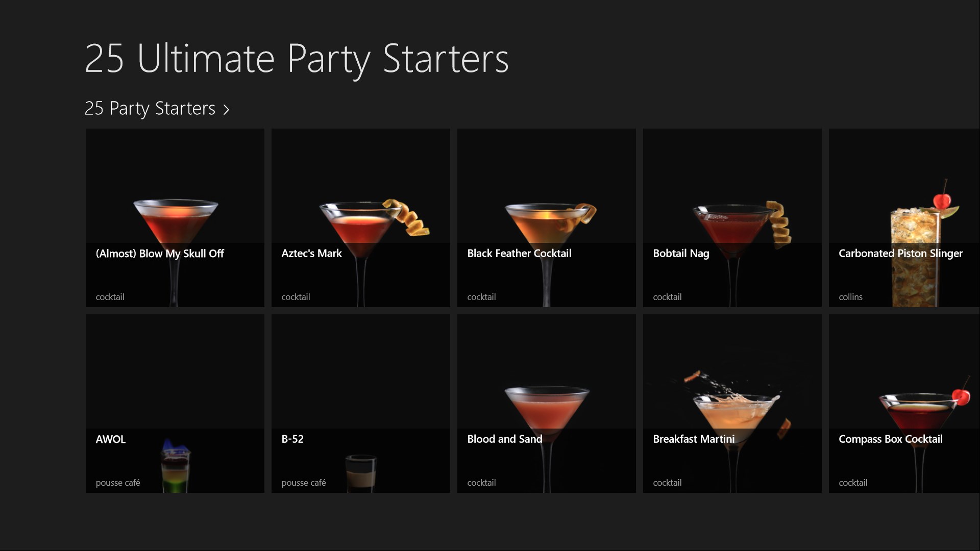Click the cherry garnish on Compass Box Cocktail
Screen dimensions: 980x551
(961, 395)
